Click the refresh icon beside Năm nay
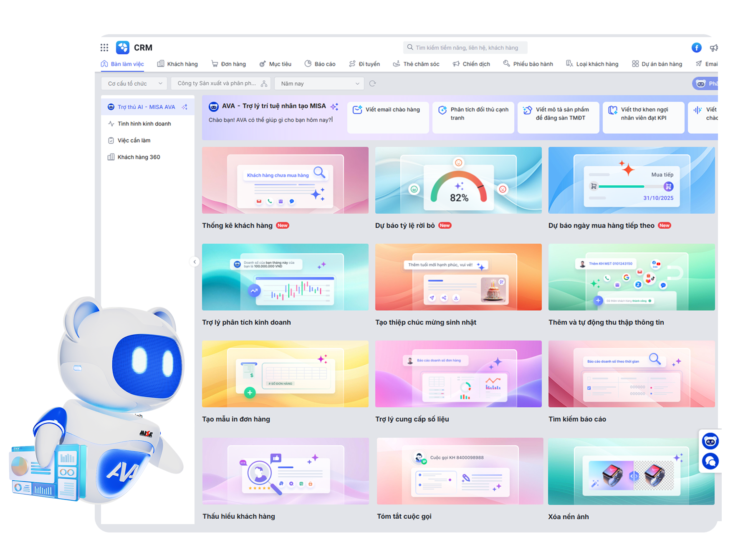 click(x=372, y=83)
